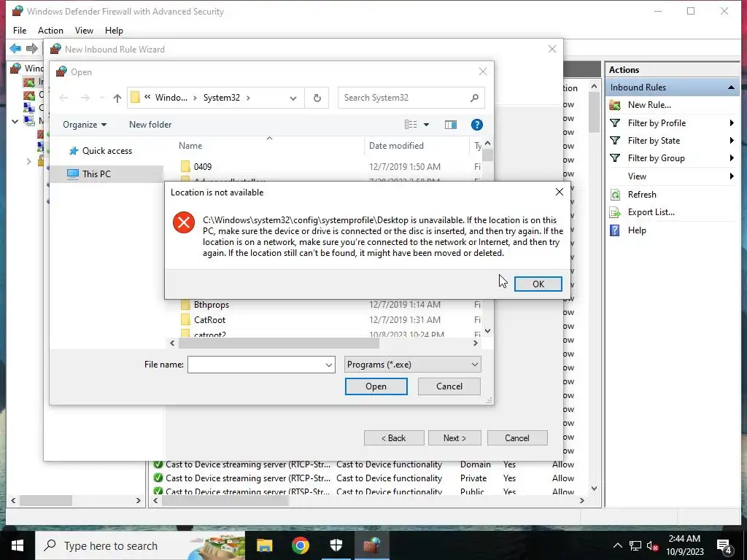This screenshot has height=560, width=747.
Task: Open the notification center icon
Action: pos(724,545)
